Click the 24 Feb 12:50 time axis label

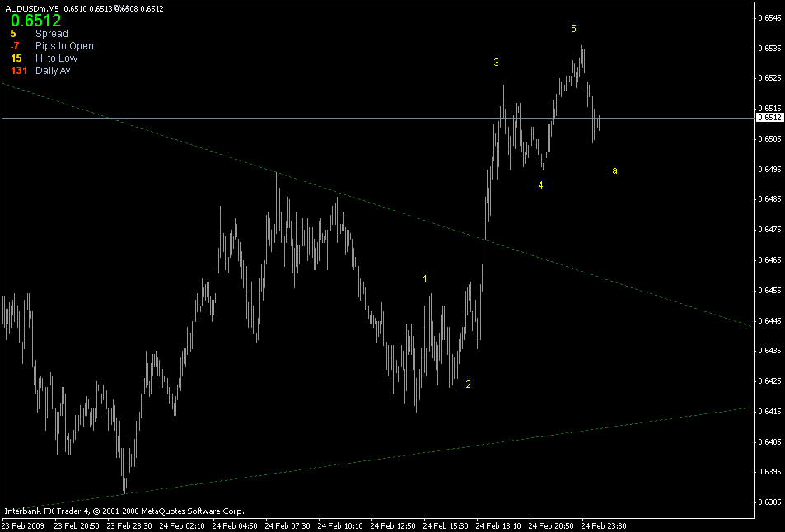coord(391,526)
